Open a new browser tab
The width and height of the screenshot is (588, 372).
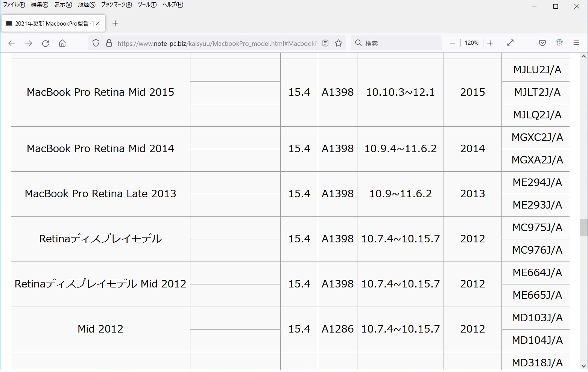click(x=115, y=23)
